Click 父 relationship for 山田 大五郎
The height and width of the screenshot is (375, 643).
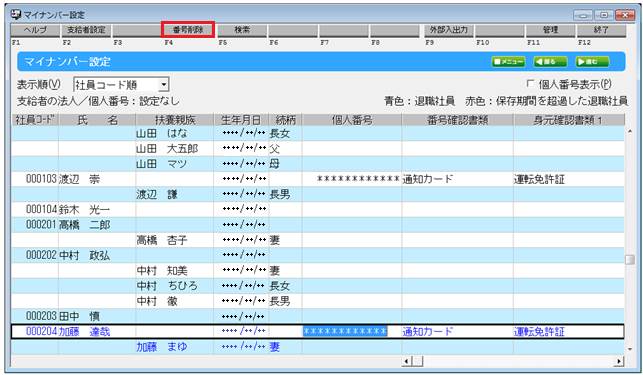[x=274, y=149]
